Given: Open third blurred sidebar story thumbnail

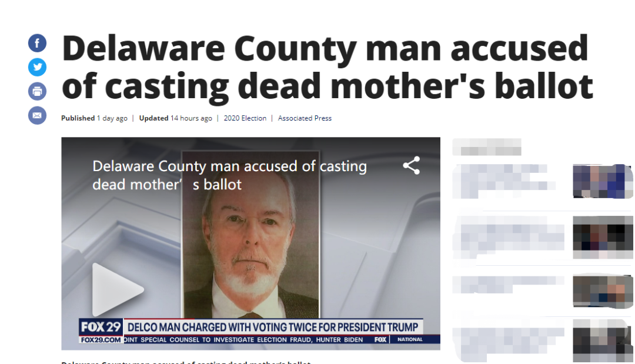Looking at the screenshot, I should point(603,290).
